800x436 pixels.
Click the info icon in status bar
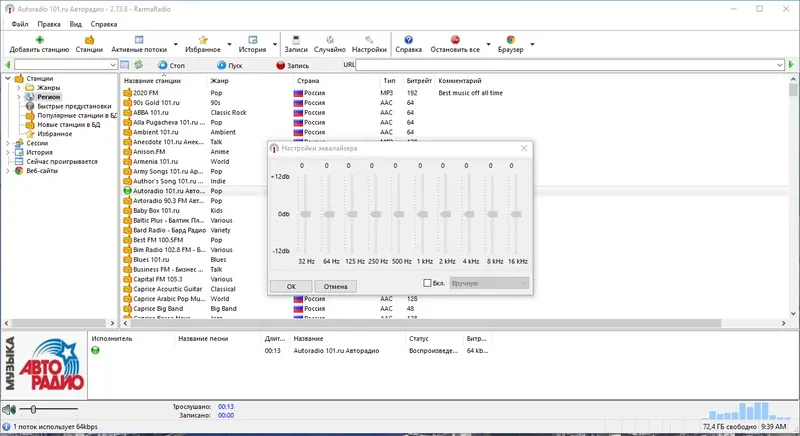6,426
